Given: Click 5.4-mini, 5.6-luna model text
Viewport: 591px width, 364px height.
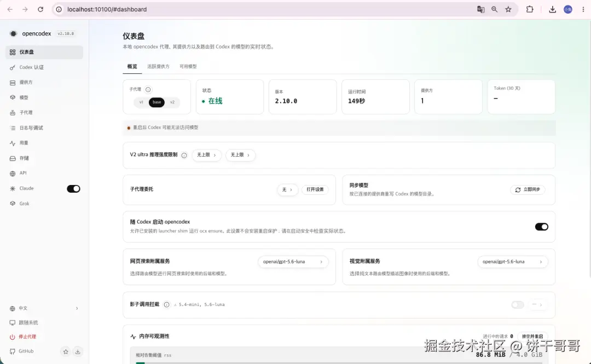Looking at the screenshot, I should click(201, 304).
